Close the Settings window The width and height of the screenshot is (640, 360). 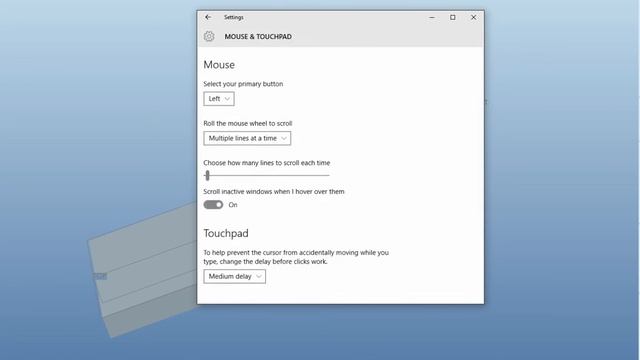point(473,18)
